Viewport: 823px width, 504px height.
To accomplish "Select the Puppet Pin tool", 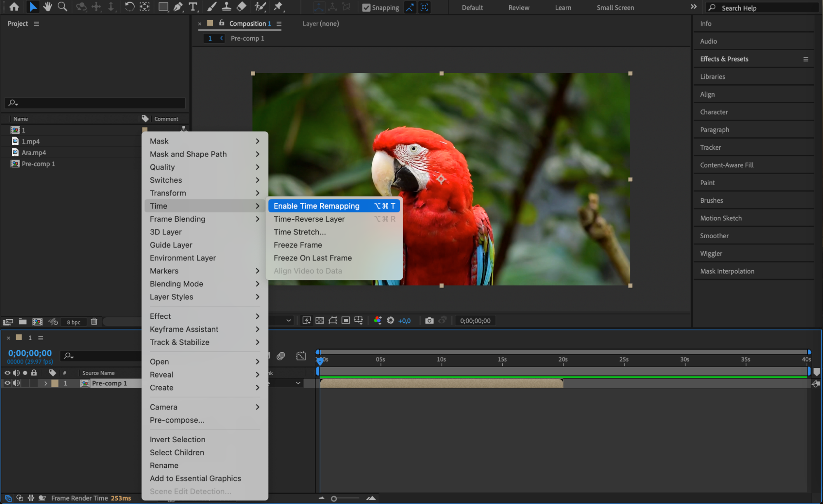I will (278, 7).
